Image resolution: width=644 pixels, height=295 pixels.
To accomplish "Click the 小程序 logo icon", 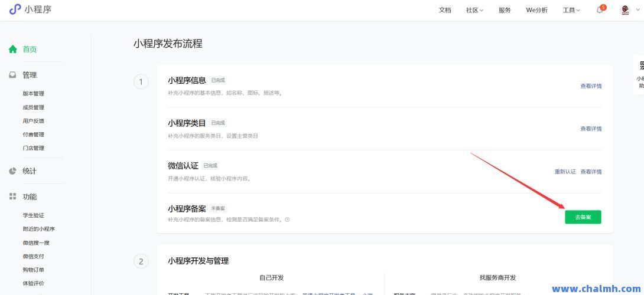I will tap(15, 9).
